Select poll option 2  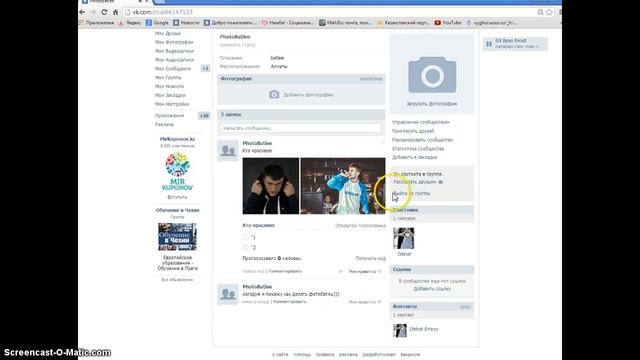(245, 247)
